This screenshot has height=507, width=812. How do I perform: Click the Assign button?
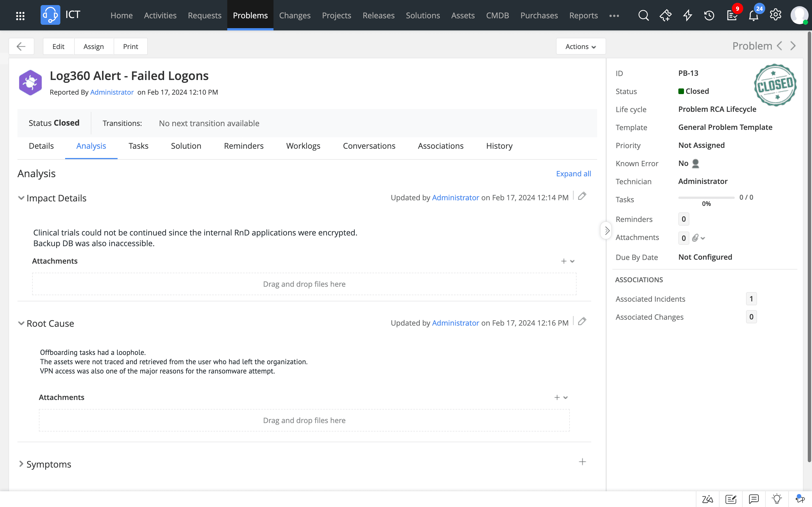(94, 46)
